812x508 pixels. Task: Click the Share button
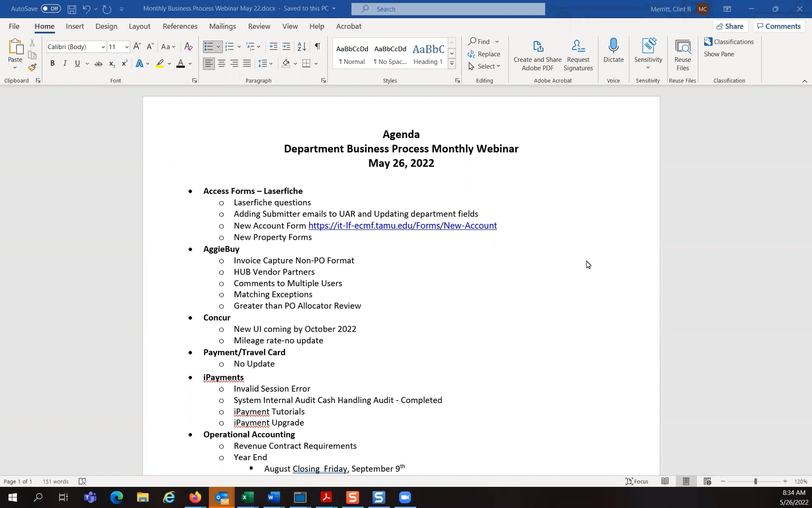click(730, 26)
